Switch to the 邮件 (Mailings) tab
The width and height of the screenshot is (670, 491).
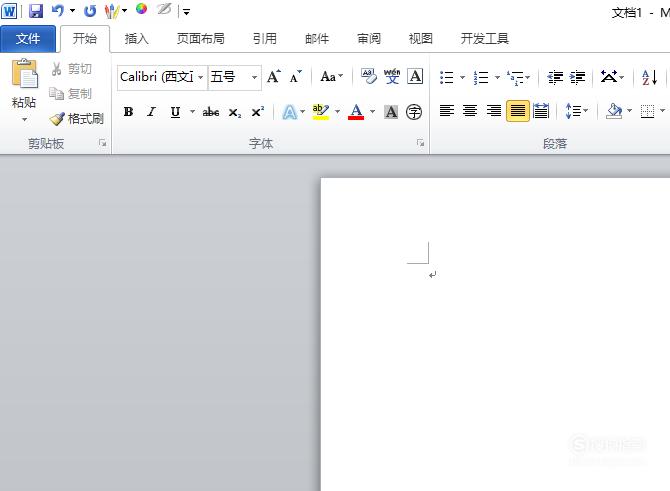317,39
